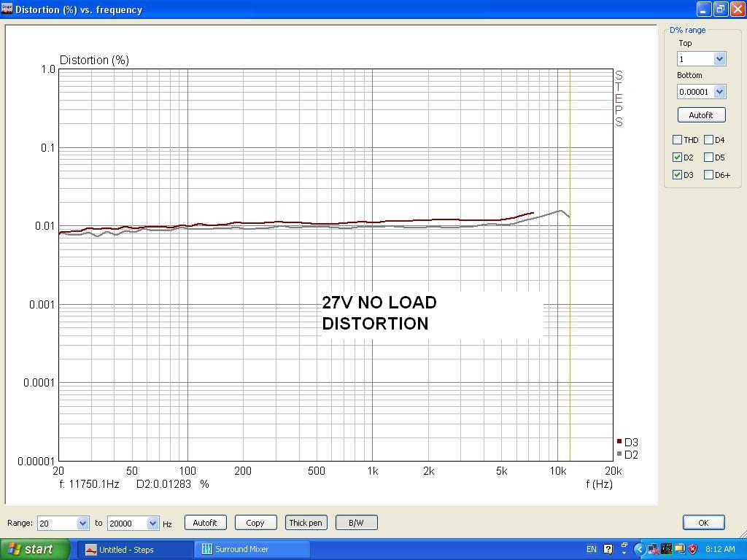
Task: Open the Range start frequency dropdown
Action: tap(82, 523)
